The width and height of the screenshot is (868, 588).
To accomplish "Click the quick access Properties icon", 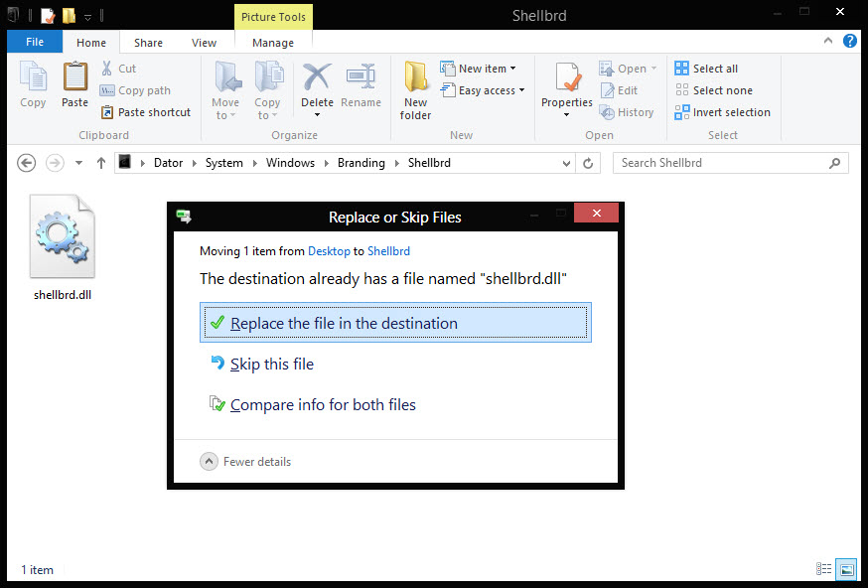I will [48, 16].
